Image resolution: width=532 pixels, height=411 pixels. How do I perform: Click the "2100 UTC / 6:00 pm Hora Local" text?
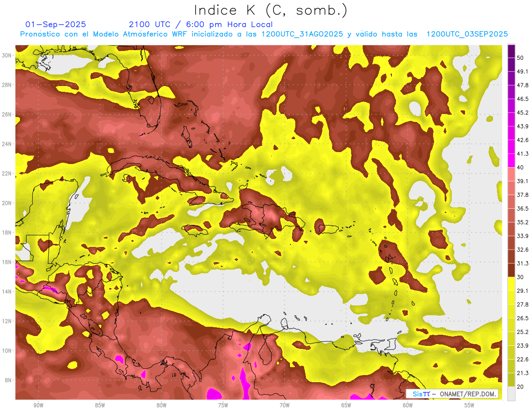click(201, 24)
